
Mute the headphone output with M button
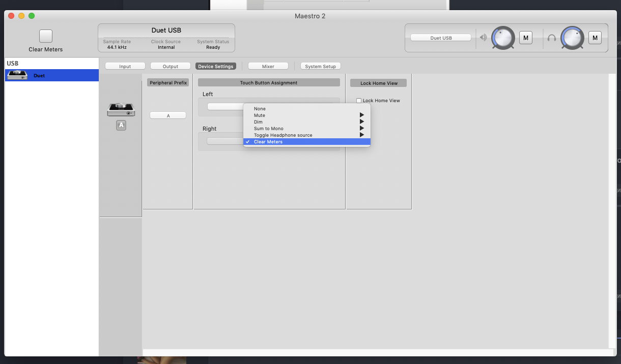595,38
